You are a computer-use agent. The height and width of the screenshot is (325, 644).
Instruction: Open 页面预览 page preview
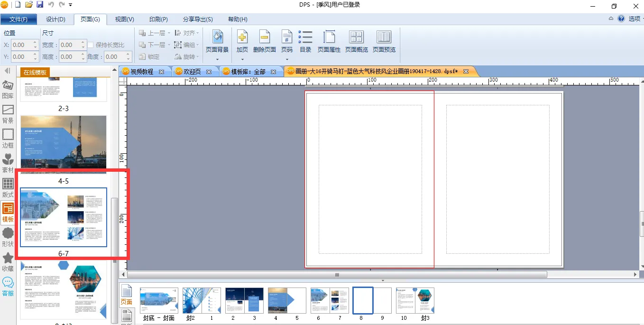point(384,37)
